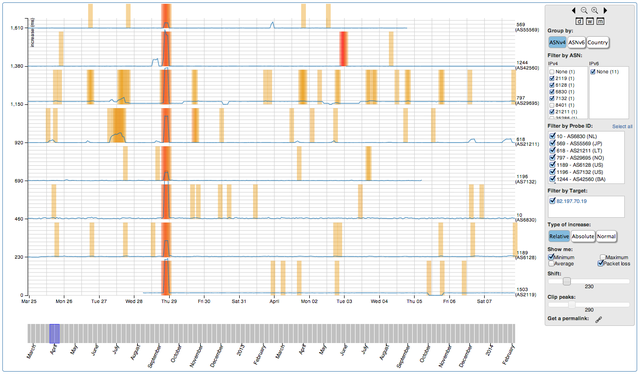This screenshot has width=640, height=374.
Task: Click the '1503 (AS2119)' series label
Action: [526, 292]
